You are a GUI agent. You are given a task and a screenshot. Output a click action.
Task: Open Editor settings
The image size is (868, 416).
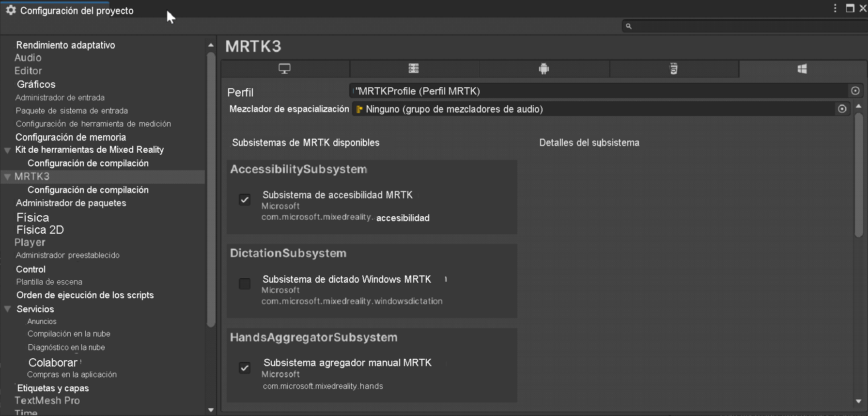point(28,71)
